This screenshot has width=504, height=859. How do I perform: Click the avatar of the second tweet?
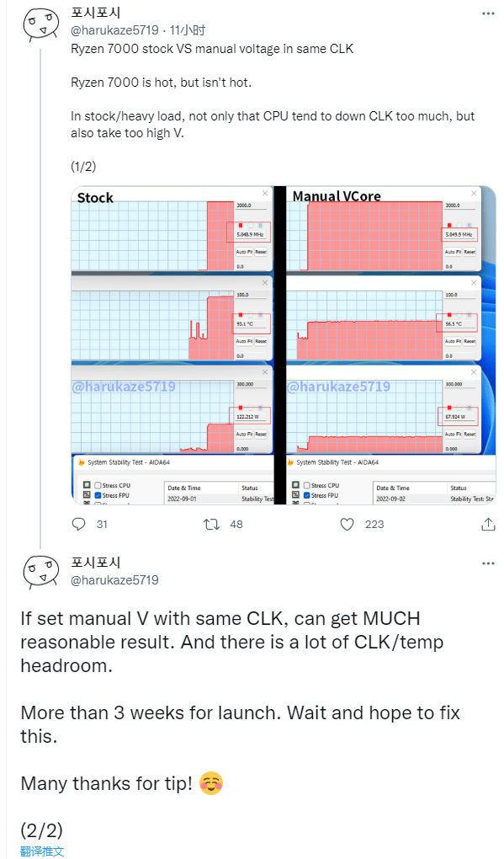click(40, 572)
